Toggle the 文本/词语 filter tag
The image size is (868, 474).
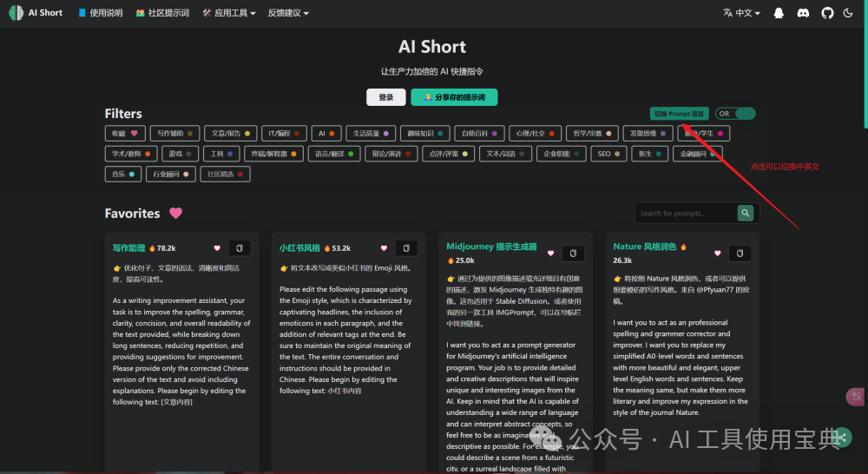click(505, 154)
